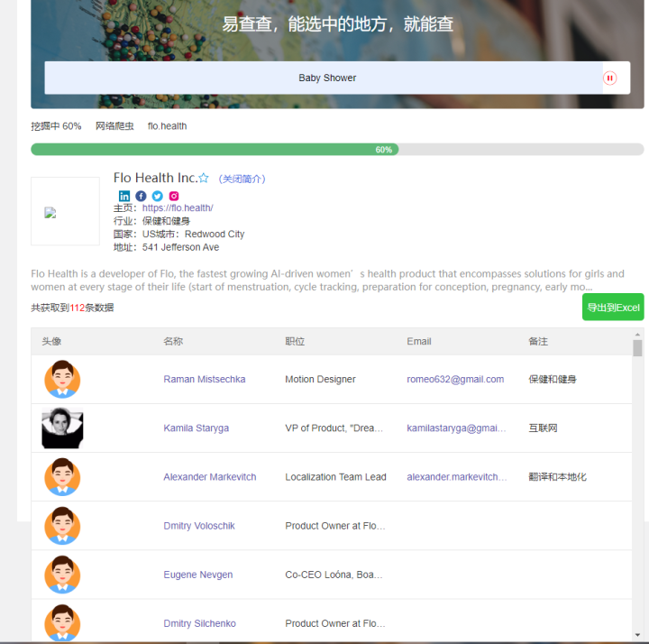Open Raman Mistsechka profile link
649x644 pixels.
(x=205, y=380)
